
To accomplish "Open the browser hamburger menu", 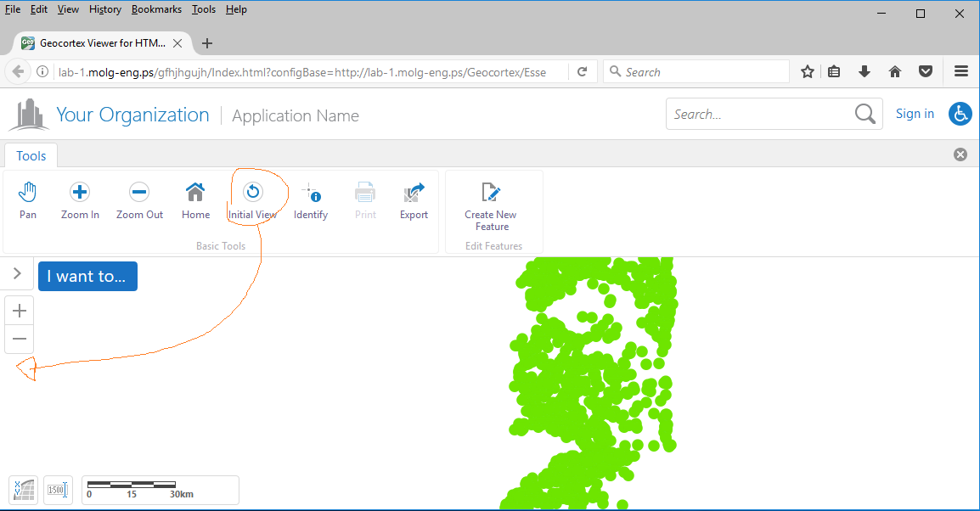I will tap(961, 72).
